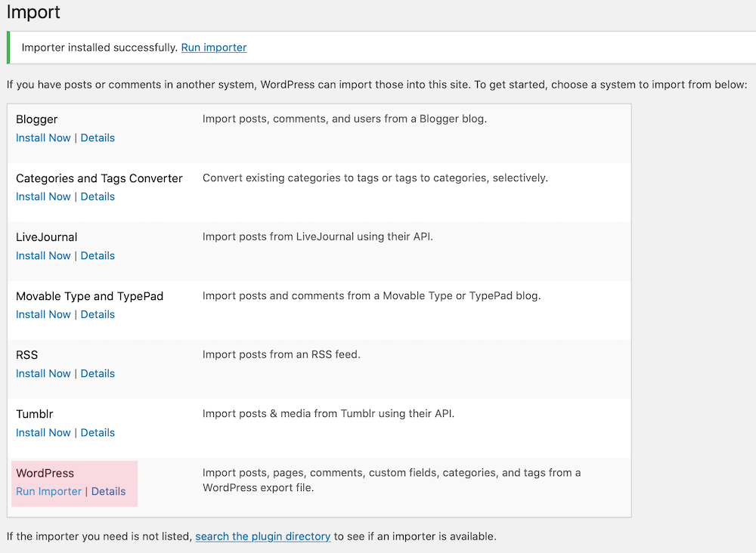This screenshot has height=553, width=756.
Task: Run Importer under the WordPress entry
Action: 48,491
